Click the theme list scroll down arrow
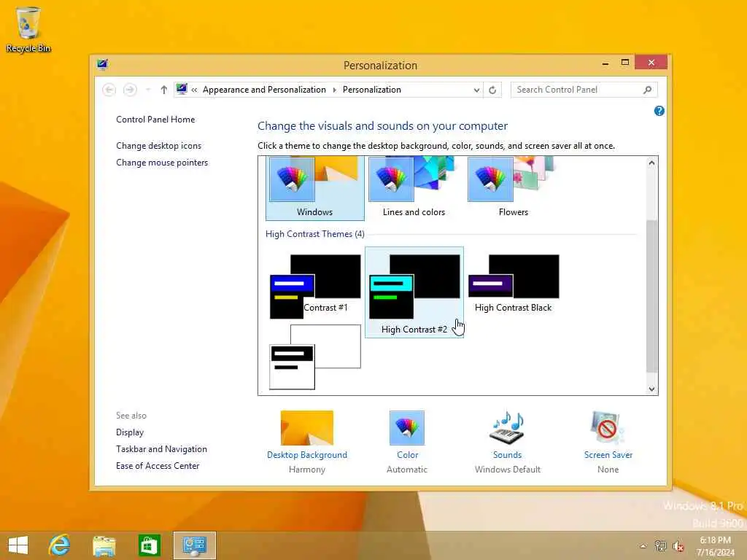Viewport: 747px width, 560px height. point(651,389)
